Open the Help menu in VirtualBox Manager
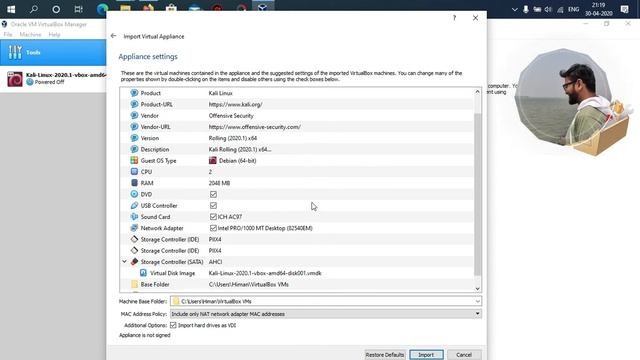 pyautogui.click(x=54, y=35)
